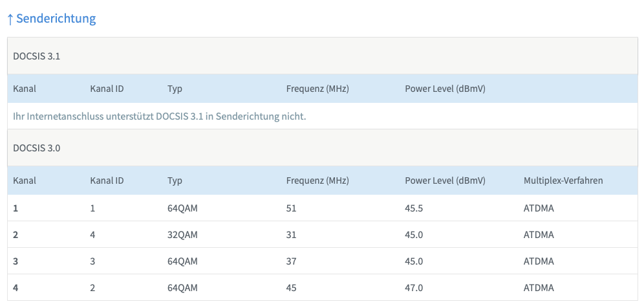Image resolution: width=644 pixels, height=306 pixels.
Task: Click Frequenz (MHz) header in DOCSIS 3.1 table
Action: click(x=317, y=89)
